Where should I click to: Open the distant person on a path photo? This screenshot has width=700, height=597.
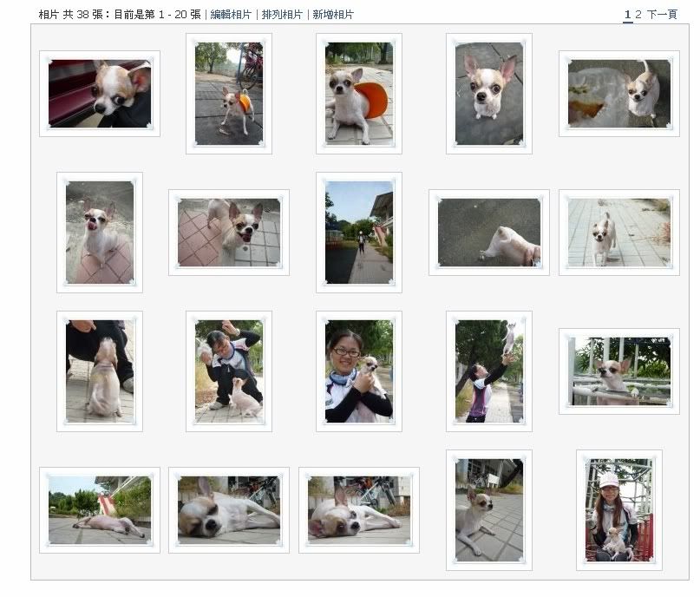[x=359, y=233]
